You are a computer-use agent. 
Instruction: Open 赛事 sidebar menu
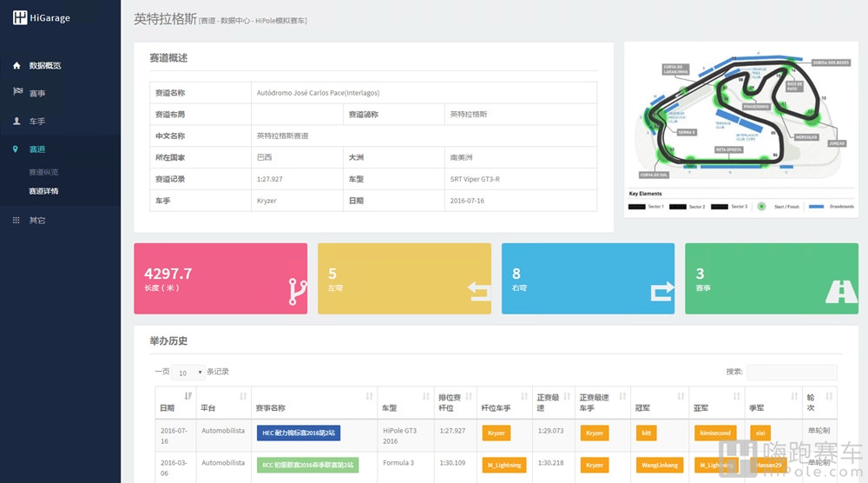pos(37,93)
